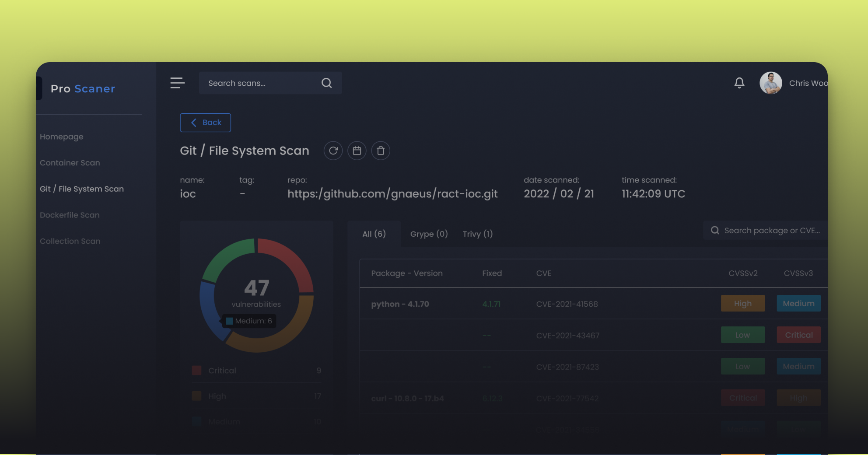Click the Critical legend row label
The image size is (868, 455).
point(222,371)
